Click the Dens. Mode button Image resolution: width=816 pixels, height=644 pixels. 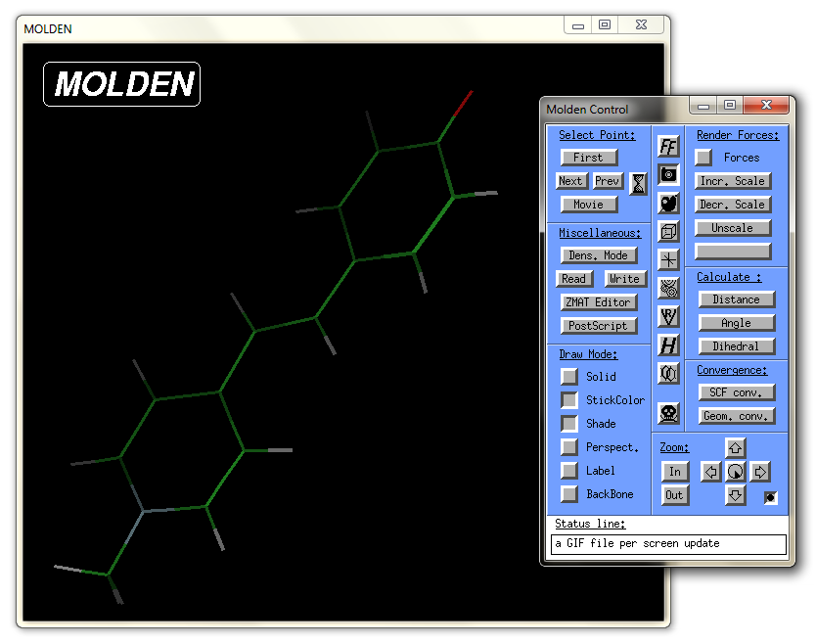tap(600, 255)
